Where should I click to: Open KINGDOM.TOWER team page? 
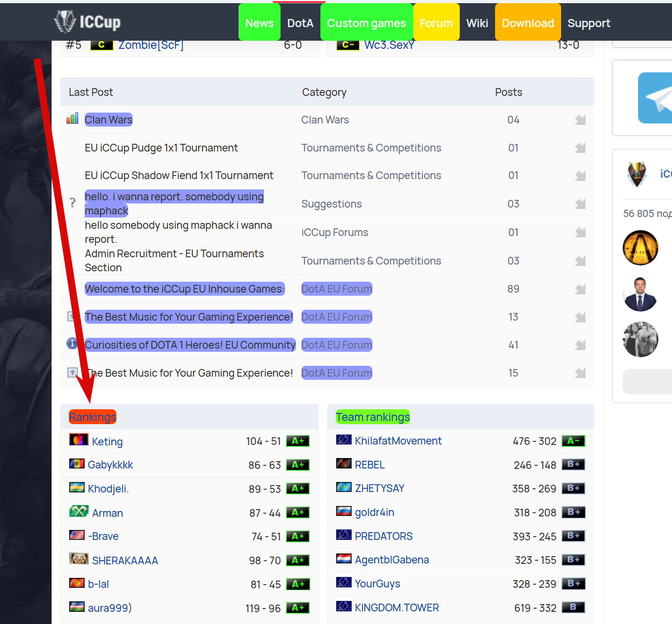[397, 608]
